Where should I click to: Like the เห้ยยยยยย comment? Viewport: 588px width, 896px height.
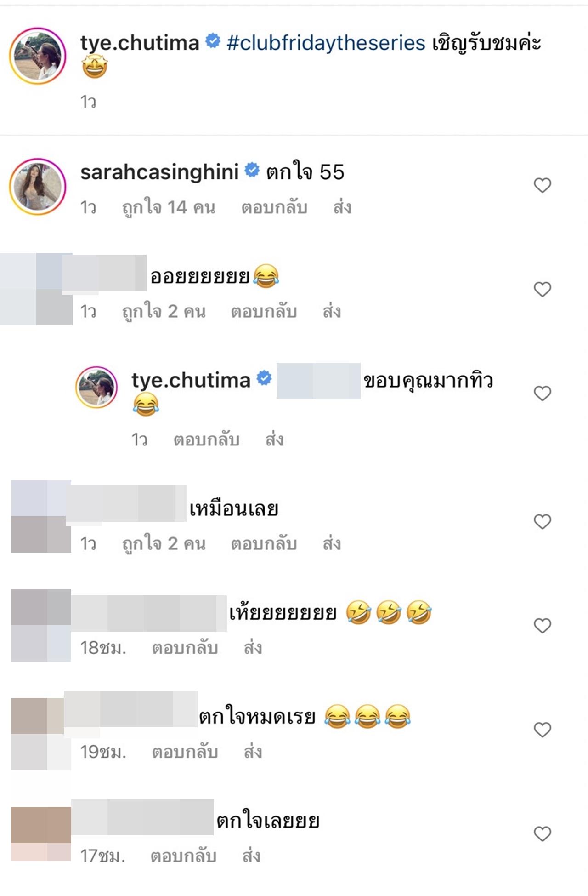pos(542,625)
